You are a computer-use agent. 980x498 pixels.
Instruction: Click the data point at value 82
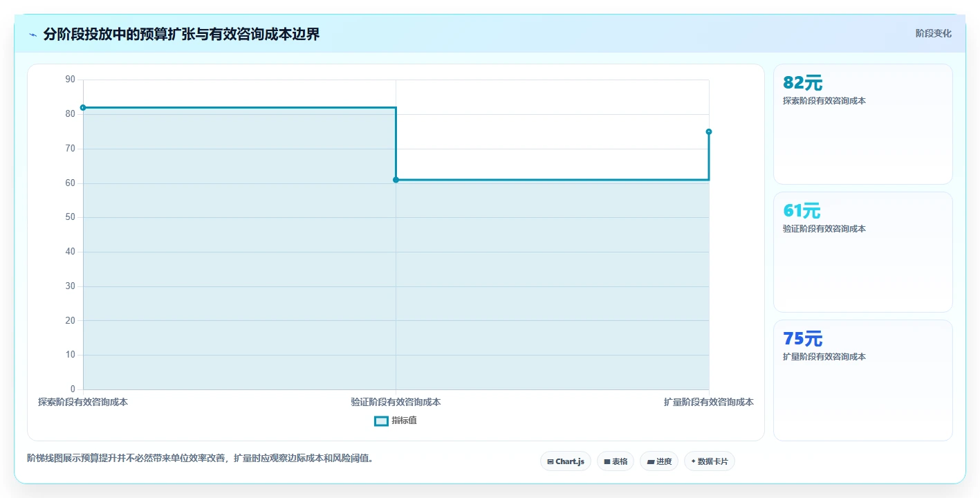(83, 107)
